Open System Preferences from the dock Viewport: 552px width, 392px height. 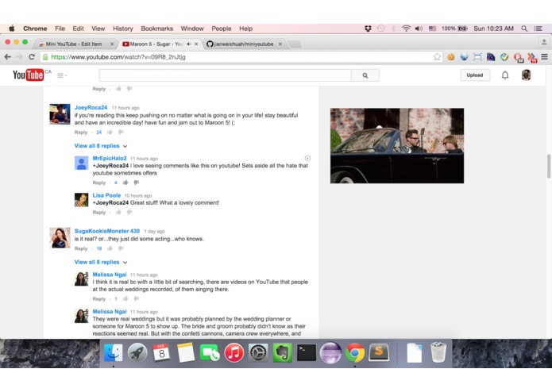coord(258,352)
